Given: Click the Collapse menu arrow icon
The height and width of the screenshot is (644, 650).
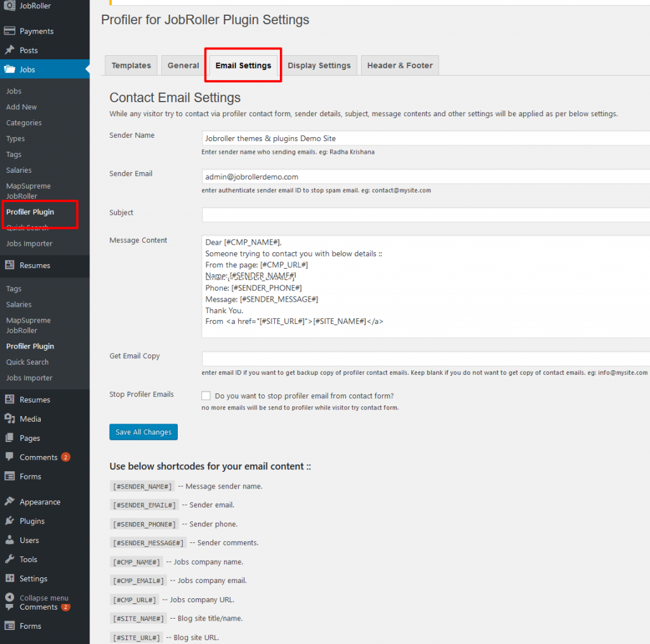Looking at the screenshot, I should pos(10,598).
